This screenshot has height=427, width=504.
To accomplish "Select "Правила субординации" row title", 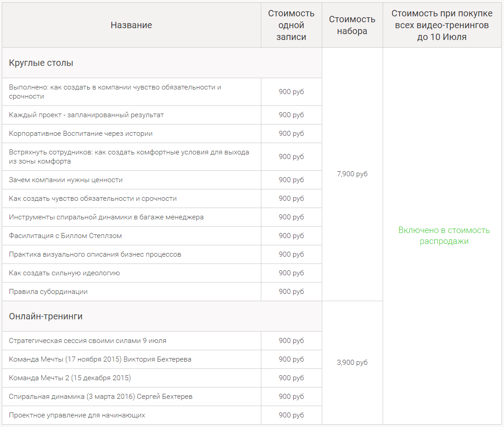I will tap(48, 292).
